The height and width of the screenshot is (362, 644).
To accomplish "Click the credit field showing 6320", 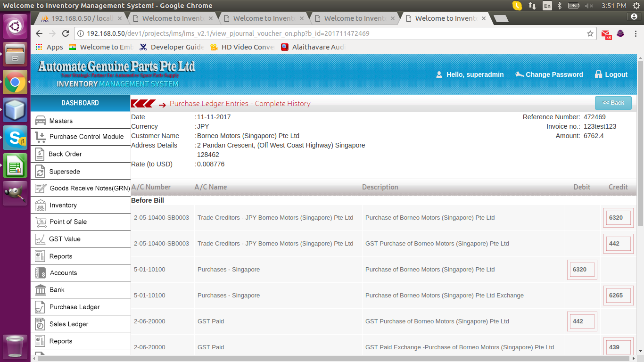I will click(618, 218).
